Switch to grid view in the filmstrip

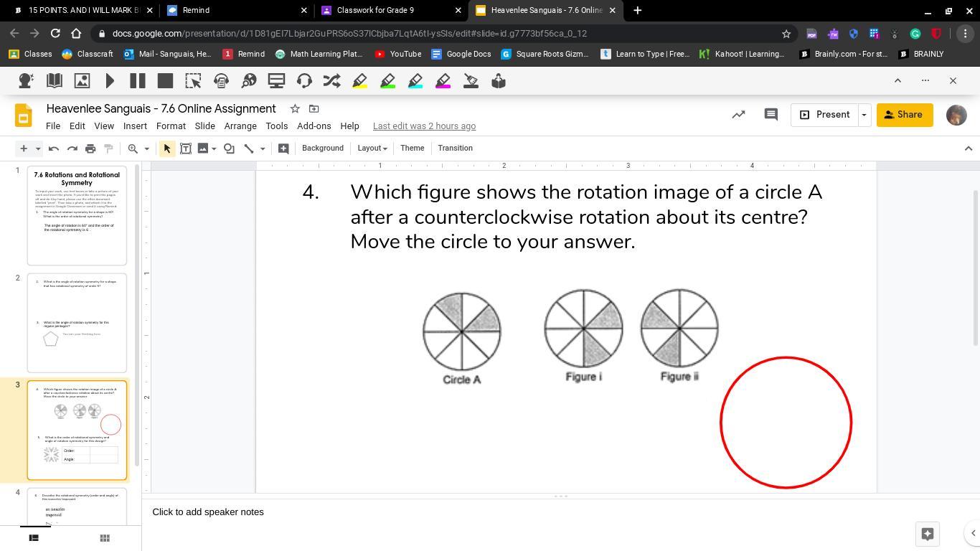click(105, 538)
